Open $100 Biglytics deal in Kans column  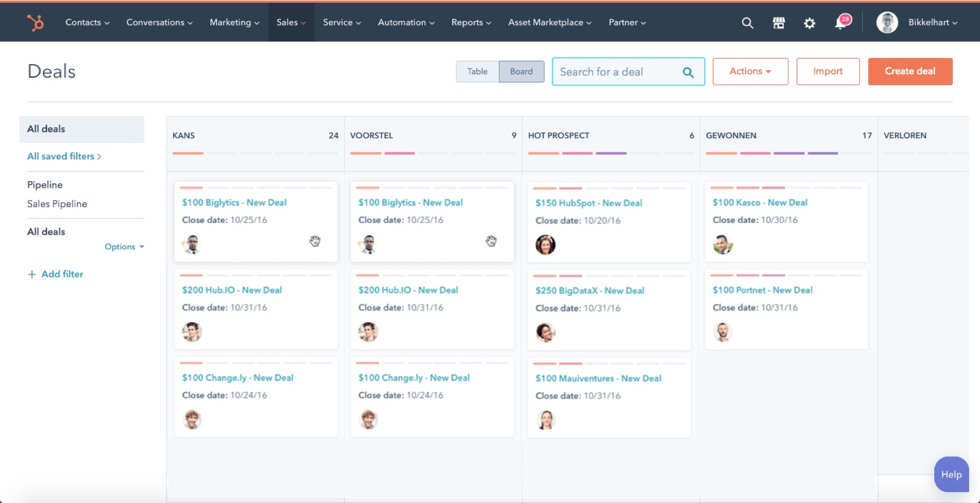point(234,203)
